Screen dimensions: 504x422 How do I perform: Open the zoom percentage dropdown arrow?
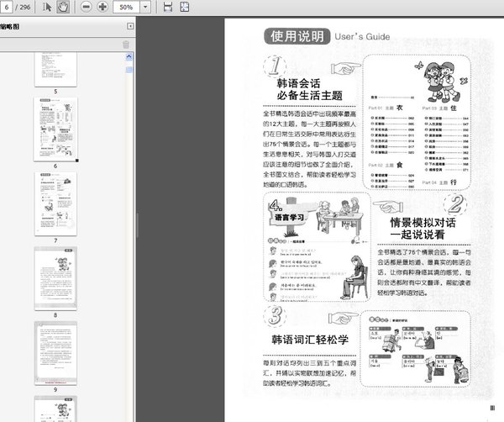[145, 7]
